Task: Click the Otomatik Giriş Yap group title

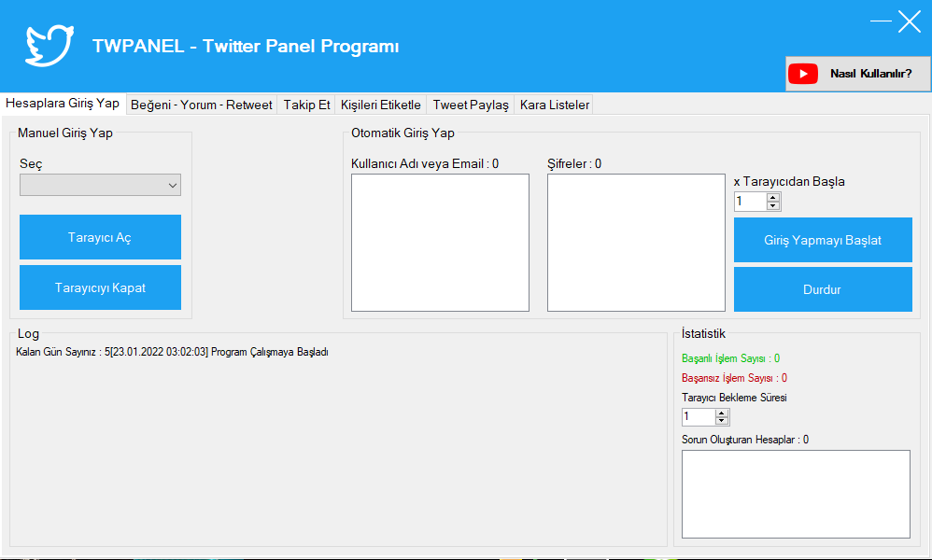Action: (403, 133)
